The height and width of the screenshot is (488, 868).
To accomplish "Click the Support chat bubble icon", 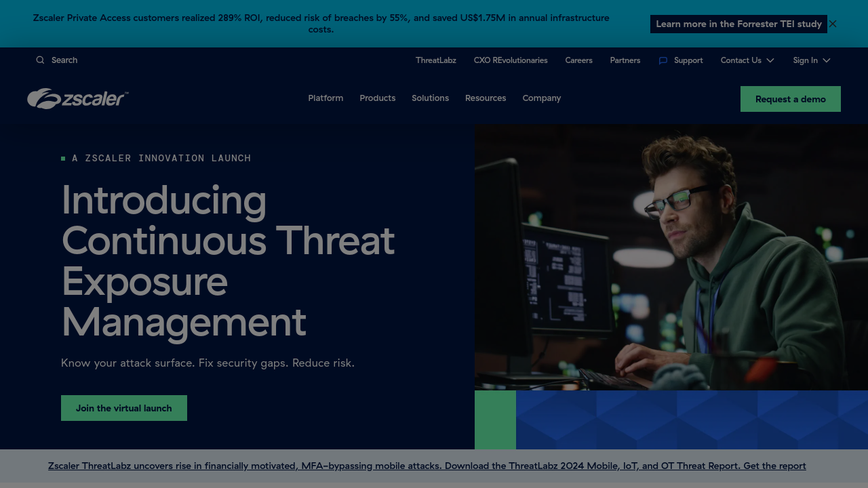I will [x=663, y=60].
